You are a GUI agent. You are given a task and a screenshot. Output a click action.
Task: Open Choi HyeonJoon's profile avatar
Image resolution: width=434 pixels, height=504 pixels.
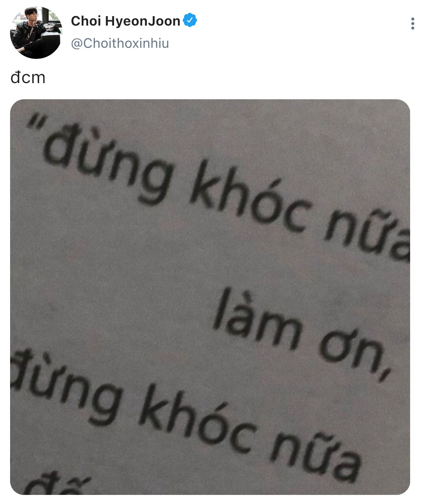tap(36, 33)
